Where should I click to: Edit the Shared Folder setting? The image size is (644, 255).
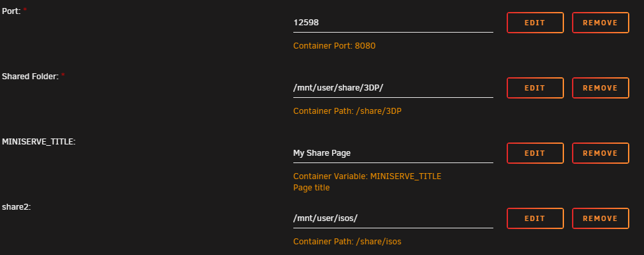point(535,88)
